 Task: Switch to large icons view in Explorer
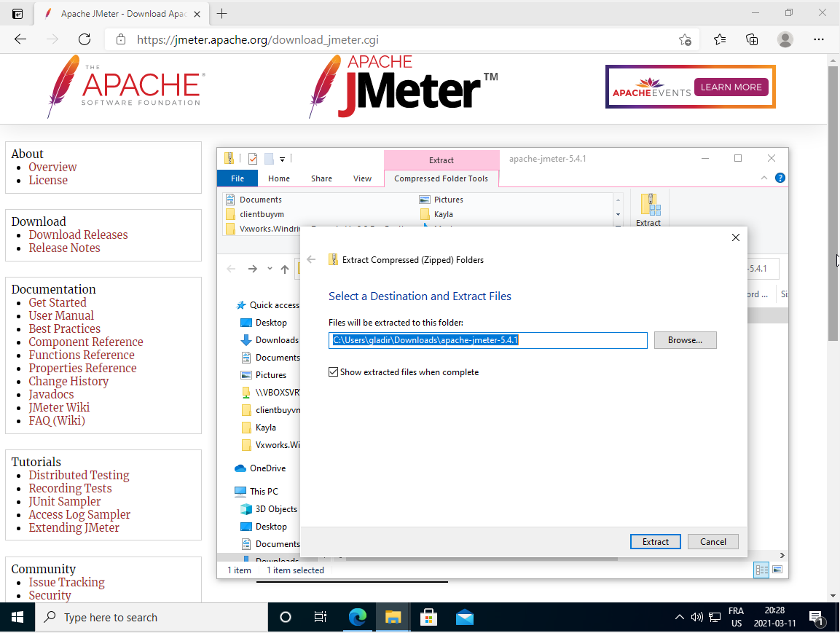tap(777, 570)
